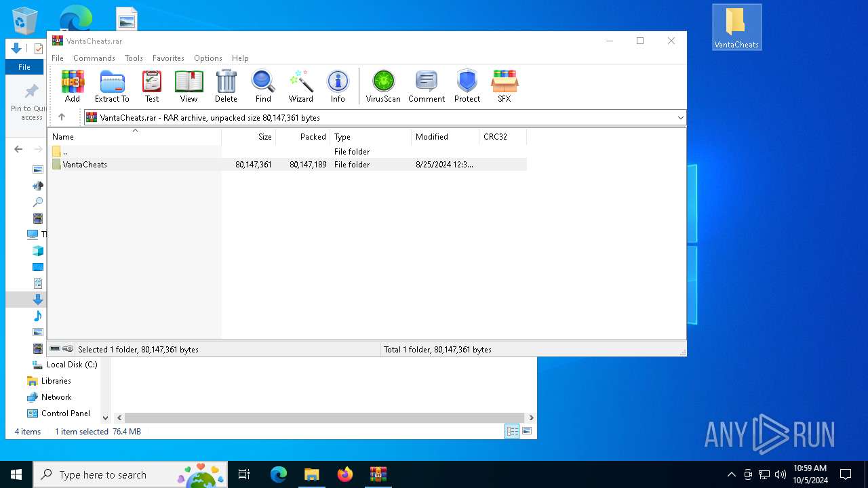Image resolution: width=868 pixels, height=488 pixels.
Task: Open the Favorites menu
Action: coord(168,58)
